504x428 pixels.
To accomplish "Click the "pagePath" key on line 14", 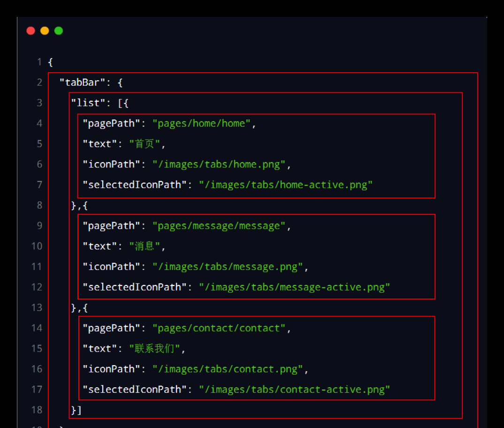I will point(111,328).
